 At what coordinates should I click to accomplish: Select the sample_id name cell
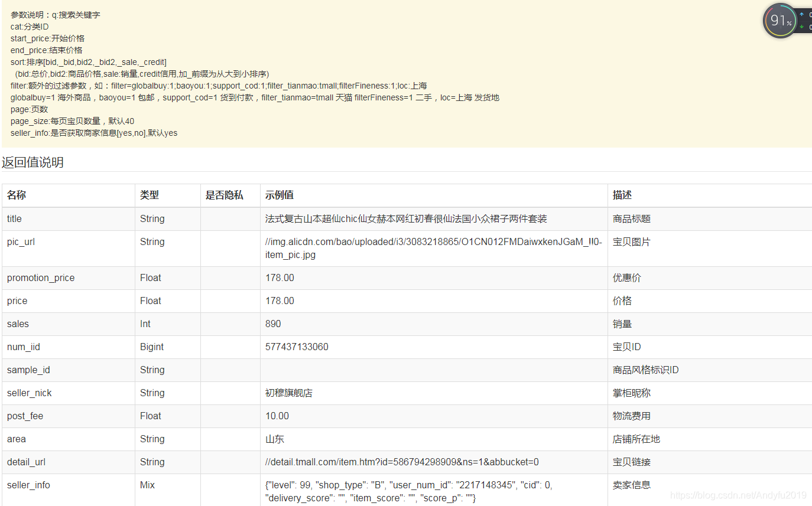click(x=69, y=370)
